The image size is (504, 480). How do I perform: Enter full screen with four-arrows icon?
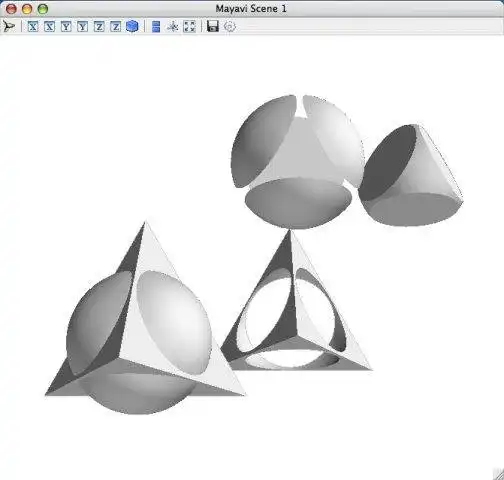click(x=190, y=26)
